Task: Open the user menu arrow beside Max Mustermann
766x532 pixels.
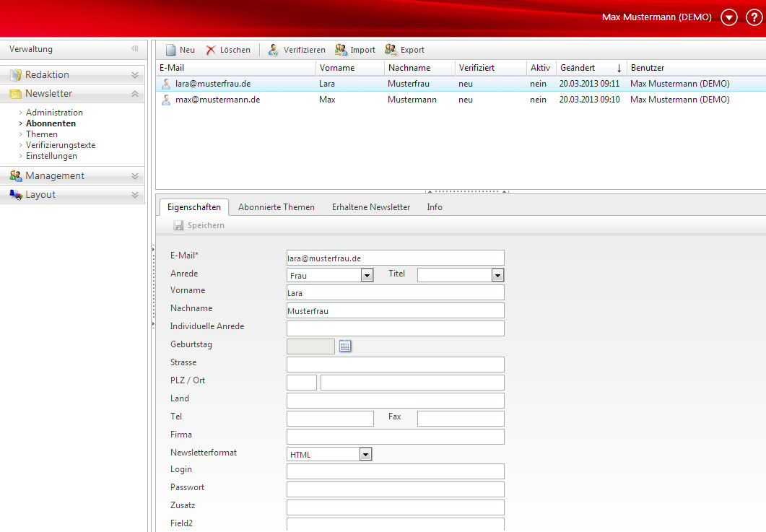Action: (729, 17)
